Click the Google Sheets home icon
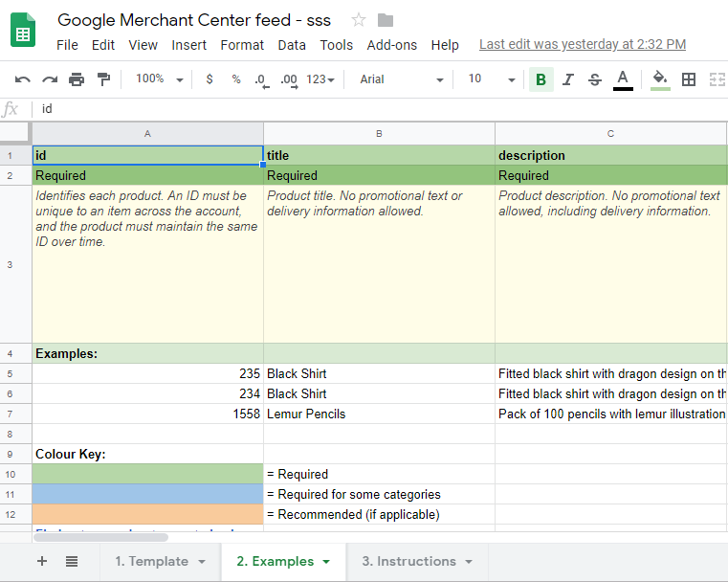The height and width of the screenshot is (582, 728). [23, 31]
